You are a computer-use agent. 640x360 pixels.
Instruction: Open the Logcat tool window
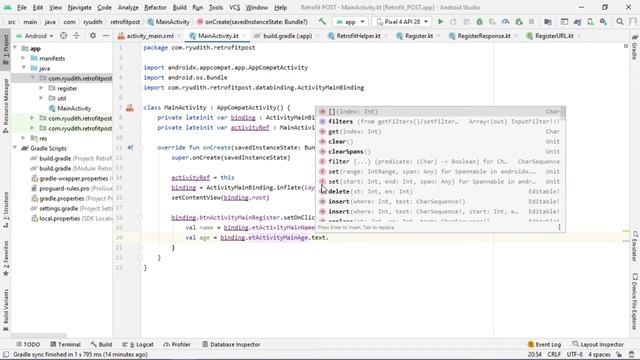click(x=138, y=344)
